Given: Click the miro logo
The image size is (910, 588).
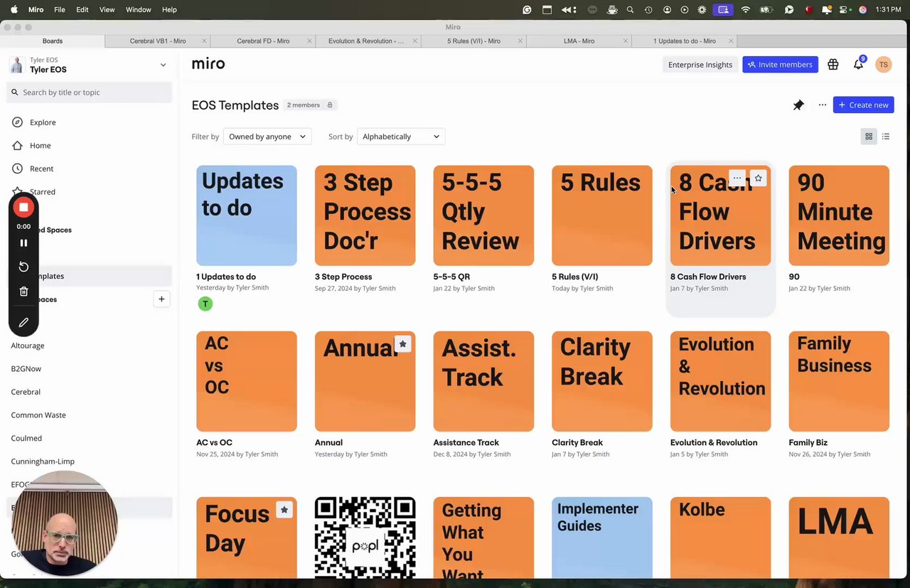Looking at the screenshot, I should (x=208, y=64).
